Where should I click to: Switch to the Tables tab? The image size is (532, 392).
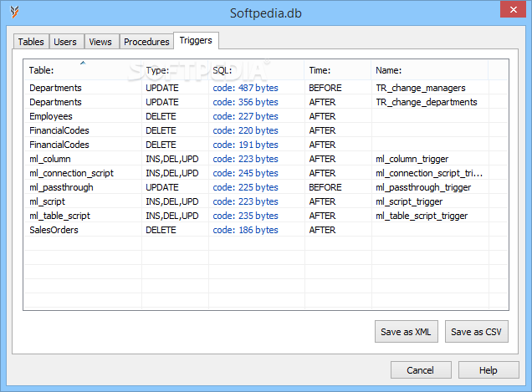point(31,42)
